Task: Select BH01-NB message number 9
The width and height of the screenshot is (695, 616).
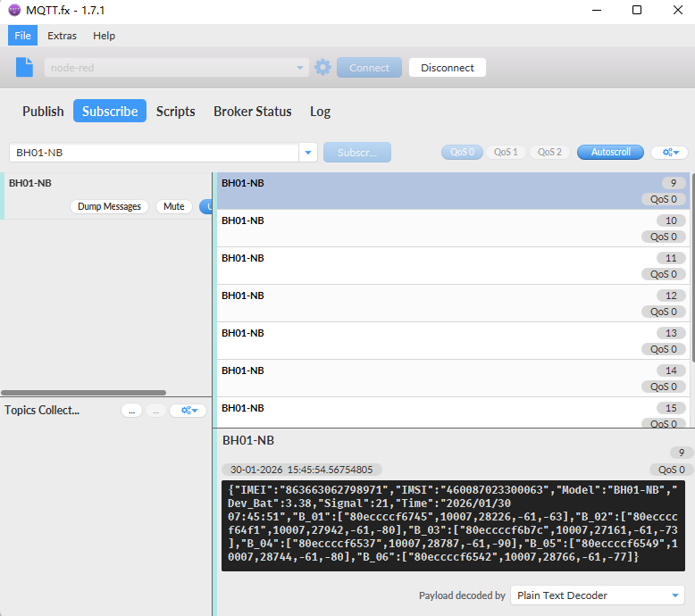Action: tap(453, 191)
